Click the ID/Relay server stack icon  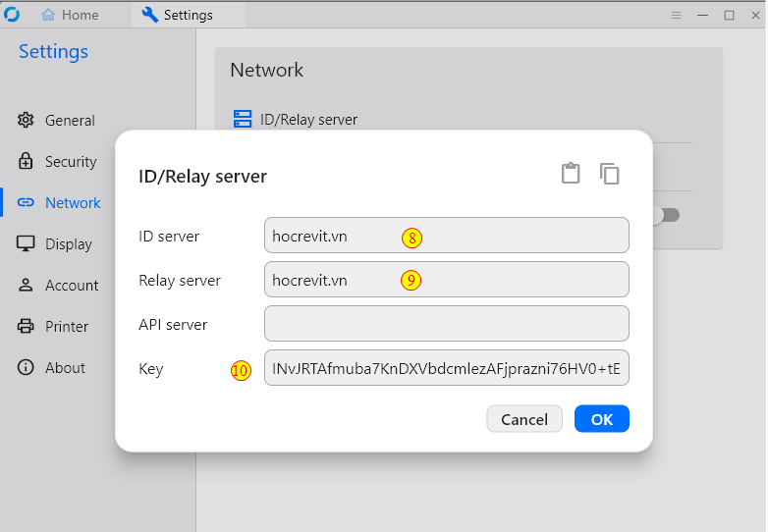pyautogui.click(x=243, y=119)
